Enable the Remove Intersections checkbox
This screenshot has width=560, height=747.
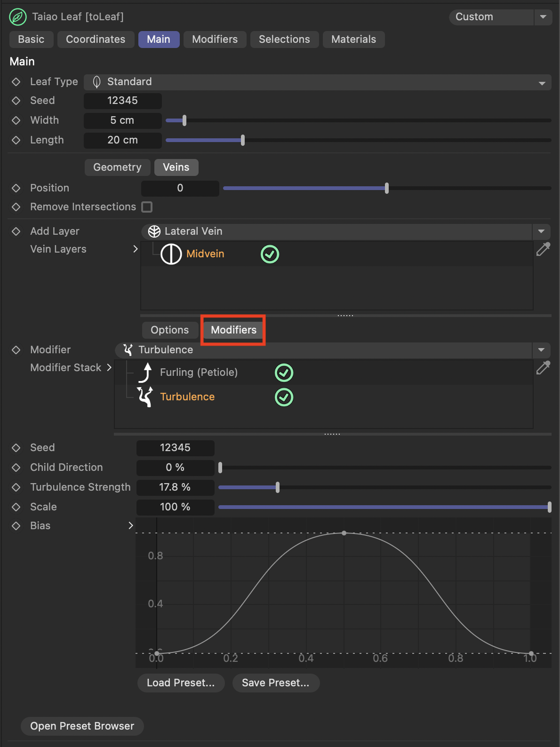147,207
